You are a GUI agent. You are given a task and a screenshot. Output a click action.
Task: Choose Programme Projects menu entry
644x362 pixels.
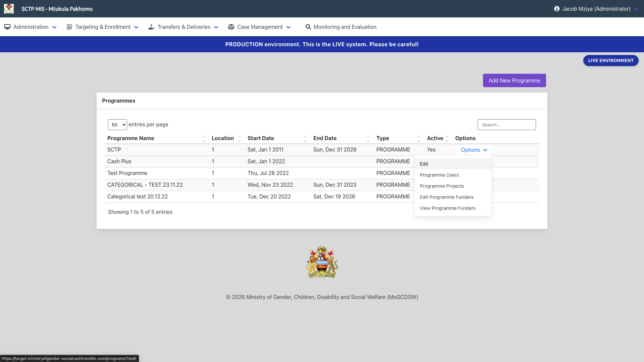(453, 186)
